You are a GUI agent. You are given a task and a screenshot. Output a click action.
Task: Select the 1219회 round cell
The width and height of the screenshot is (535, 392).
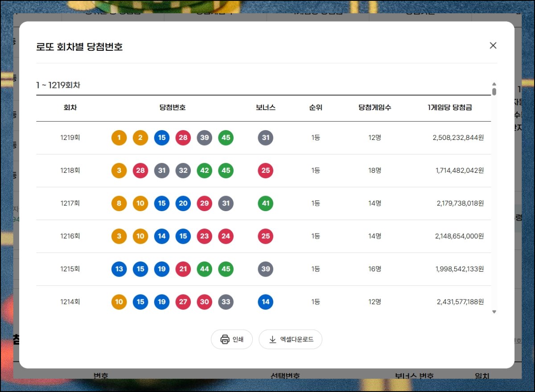(x=70, y=138)
